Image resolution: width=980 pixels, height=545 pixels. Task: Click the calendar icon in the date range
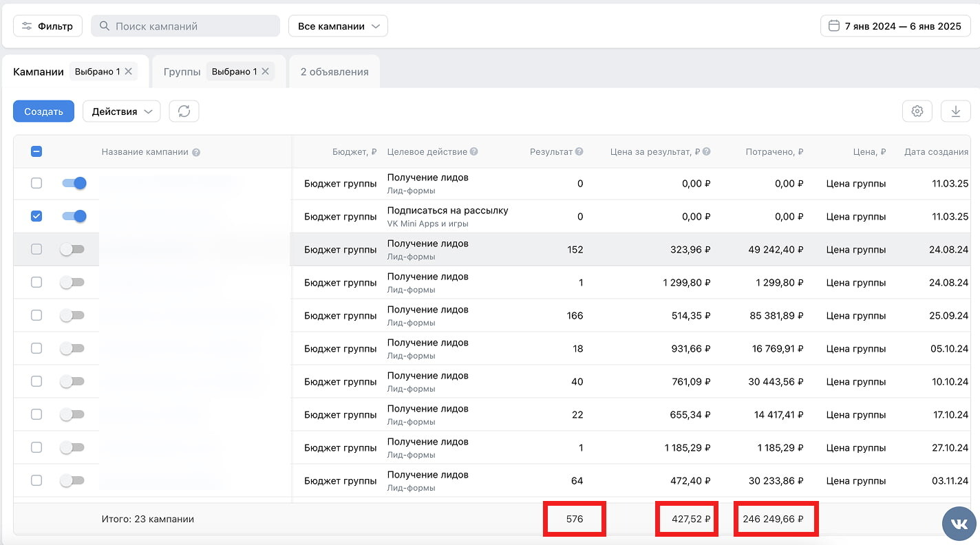834,26
